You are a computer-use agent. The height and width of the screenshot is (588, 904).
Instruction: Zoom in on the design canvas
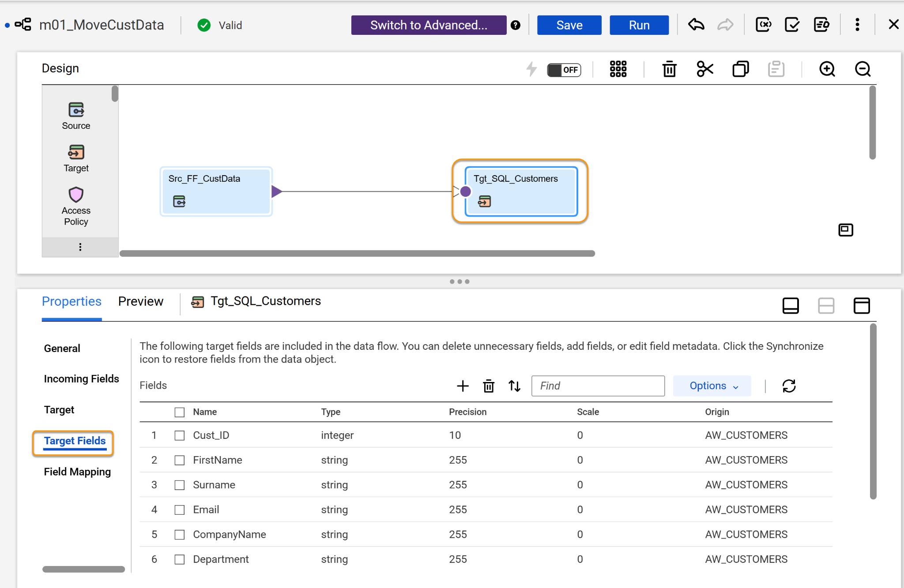click(827, 69)
